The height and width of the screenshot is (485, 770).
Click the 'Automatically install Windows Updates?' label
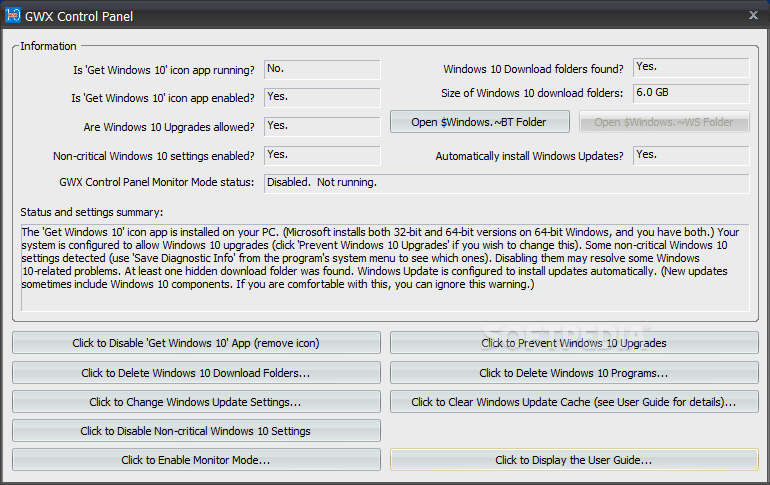click(529, 156)
